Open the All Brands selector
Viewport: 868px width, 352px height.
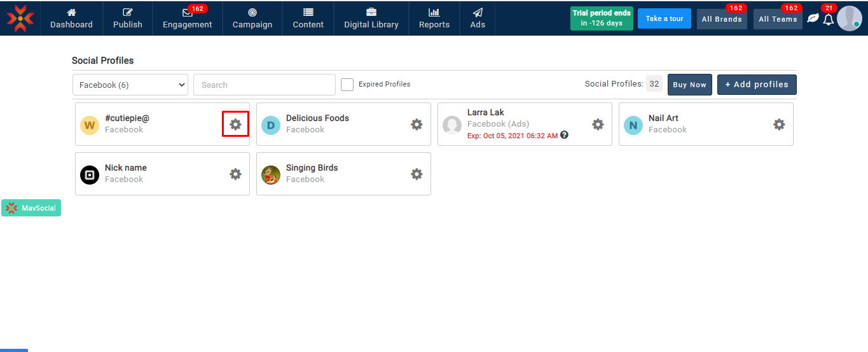coord(722,19)
